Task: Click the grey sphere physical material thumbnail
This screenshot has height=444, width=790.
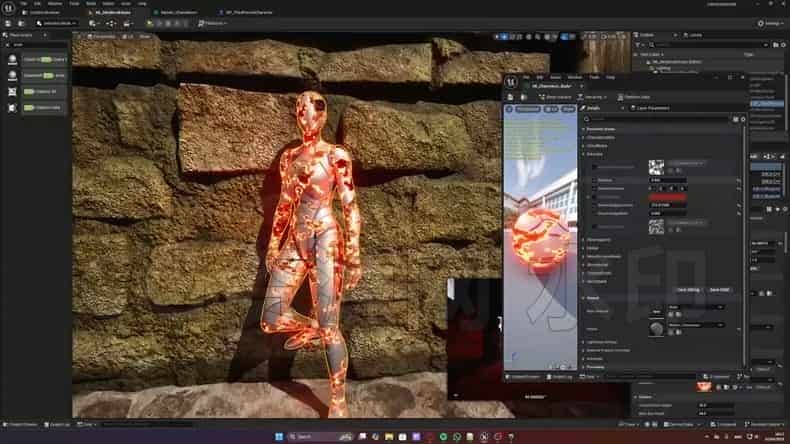Action: (656, 329)
